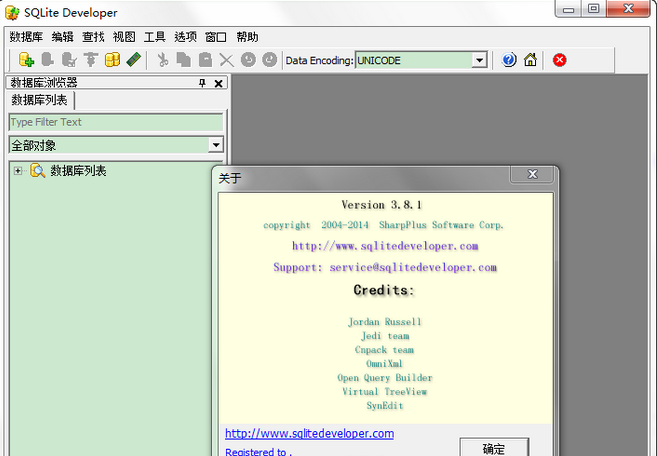
Task: Pin the 数据库浏览器 panel with pushpin
Action: (x=202, y=83)
